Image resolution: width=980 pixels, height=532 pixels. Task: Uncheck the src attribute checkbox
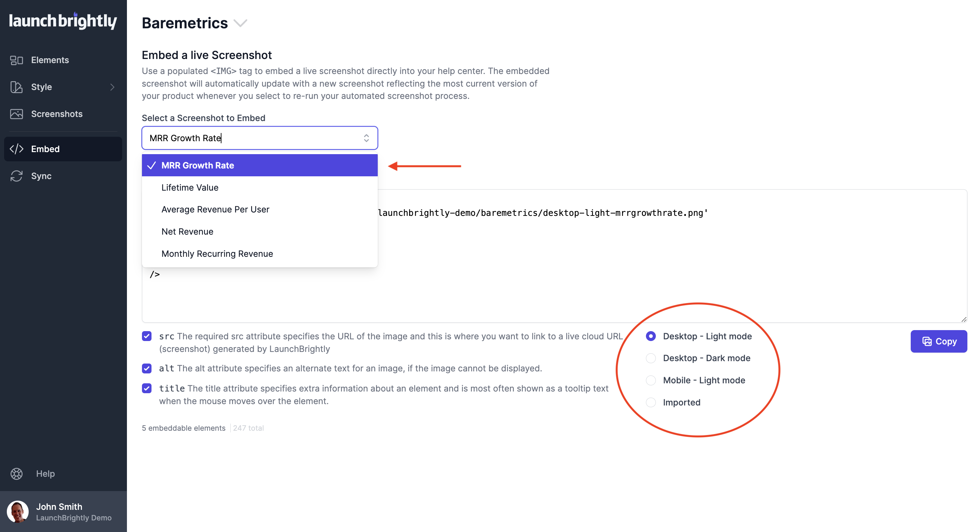coord(146,336)
